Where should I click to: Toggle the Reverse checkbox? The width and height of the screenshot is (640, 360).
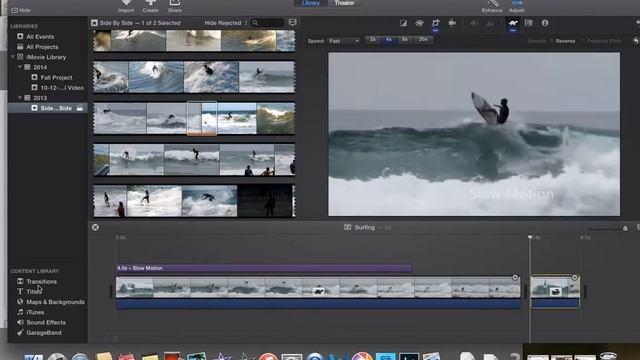(551, 41)
